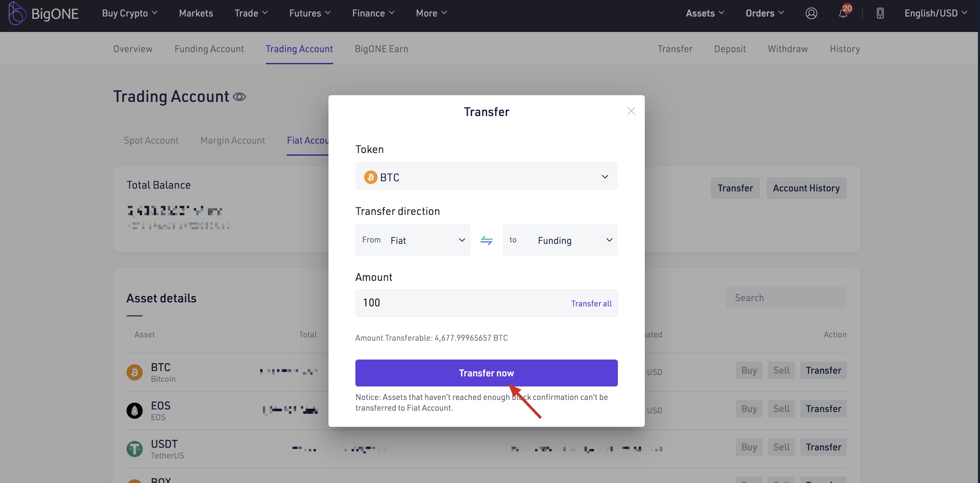Expand the to Funding account dropdown

pyautogui.click(x=560, y=240)
